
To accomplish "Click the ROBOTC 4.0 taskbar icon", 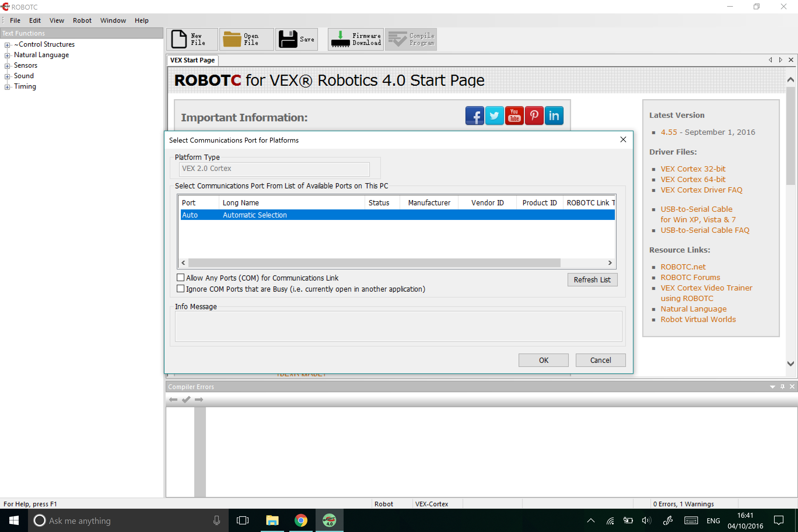I will (329, 520).
